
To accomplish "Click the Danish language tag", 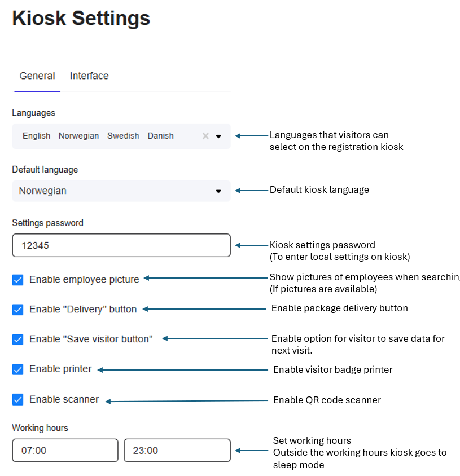I will coord(161,136).
